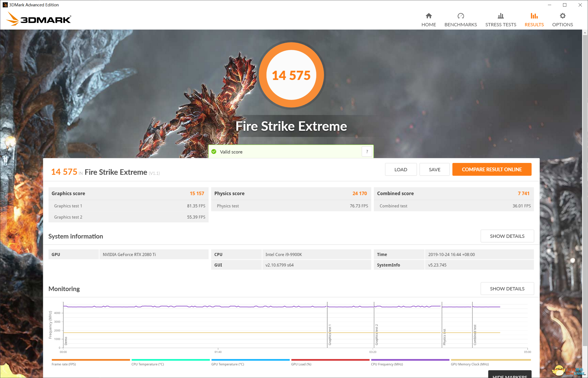
Task: Click the question mark help icon
Action: pos(367,152)
